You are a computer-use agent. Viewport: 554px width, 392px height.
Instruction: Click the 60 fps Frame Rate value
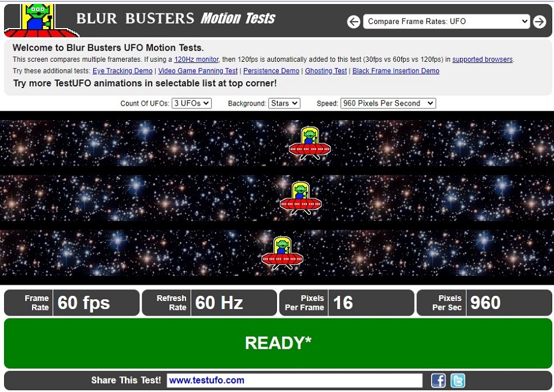click(x=84, y=303)
